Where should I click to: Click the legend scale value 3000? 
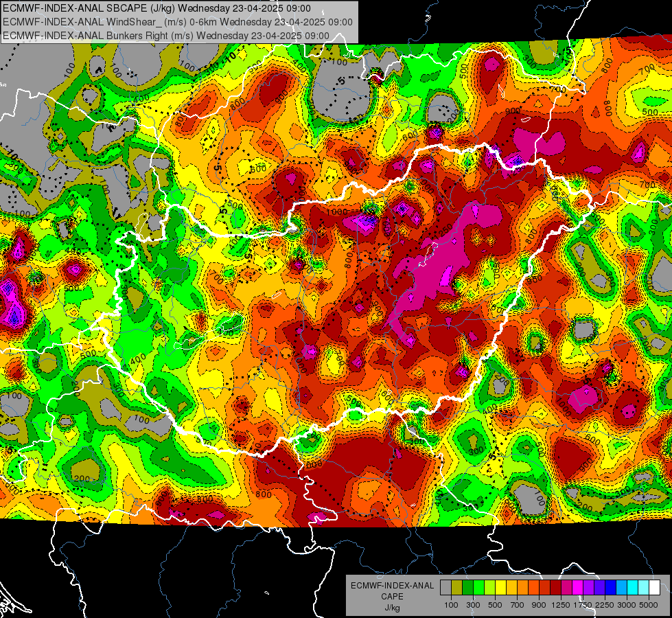tap(627, 605)
